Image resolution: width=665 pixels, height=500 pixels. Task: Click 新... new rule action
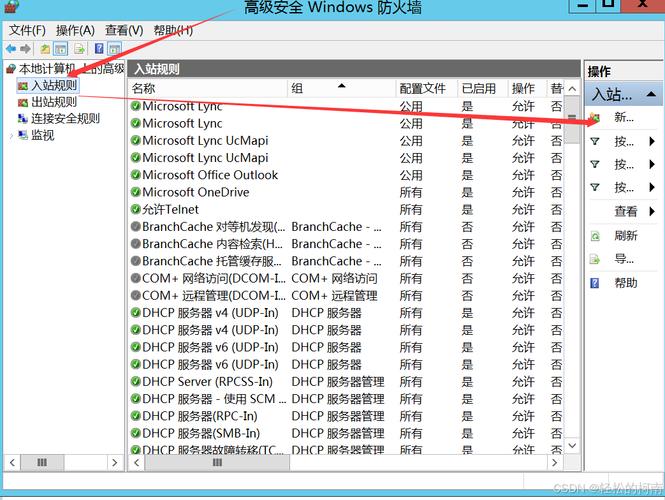coord(624,117)
